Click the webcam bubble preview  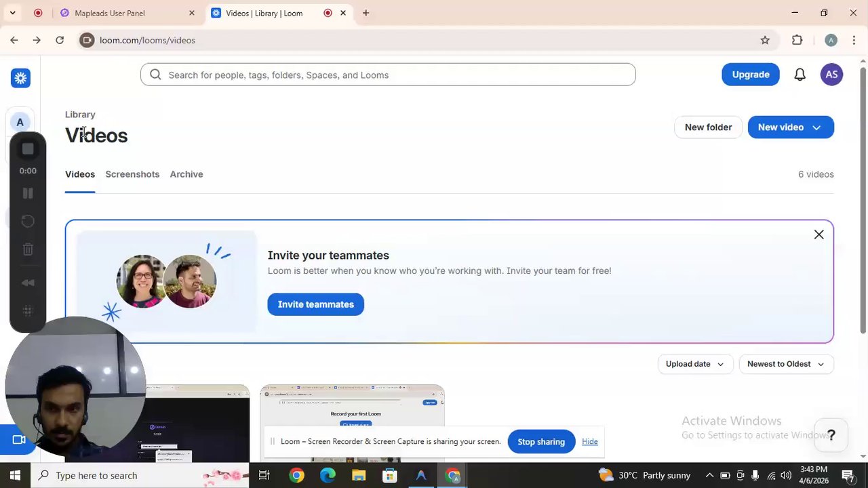75,386
